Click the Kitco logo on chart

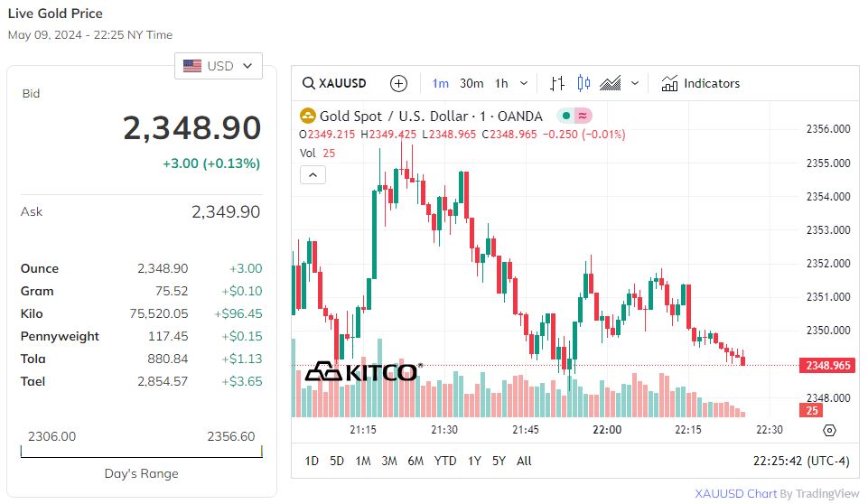click(x=362, y=371)
